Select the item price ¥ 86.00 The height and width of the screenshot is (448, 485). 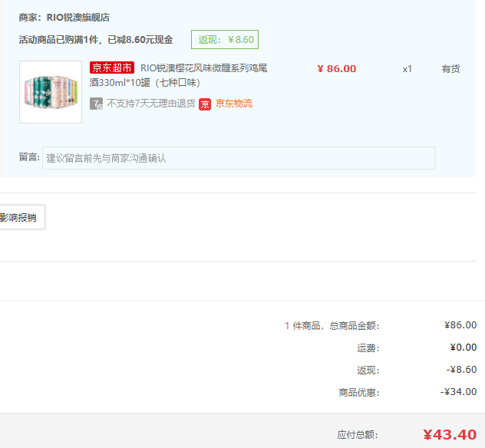(x=337, y=68)
